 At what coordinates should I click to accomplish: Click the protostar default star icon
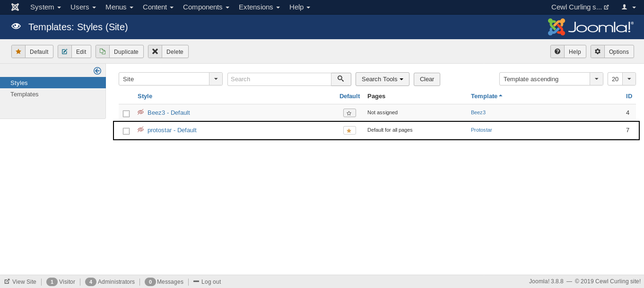(x=349, y=130)
